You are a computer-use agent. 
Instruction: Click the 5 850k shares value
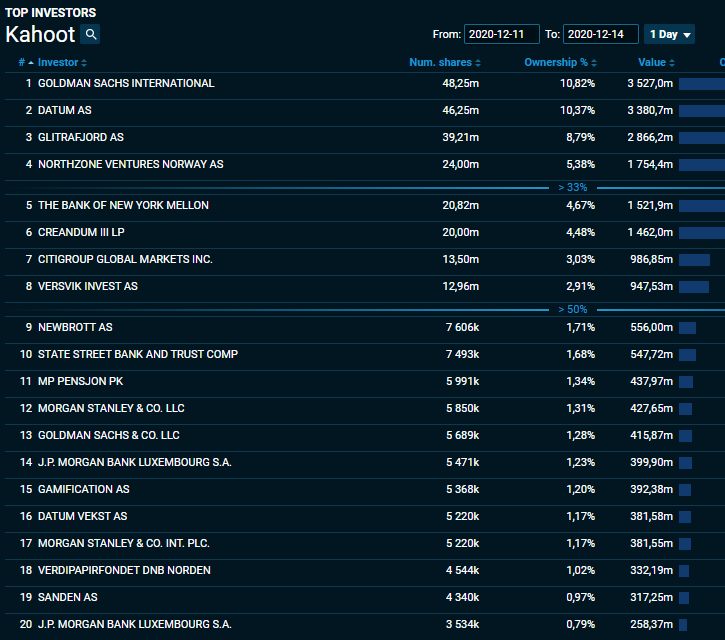pos(462,408)
